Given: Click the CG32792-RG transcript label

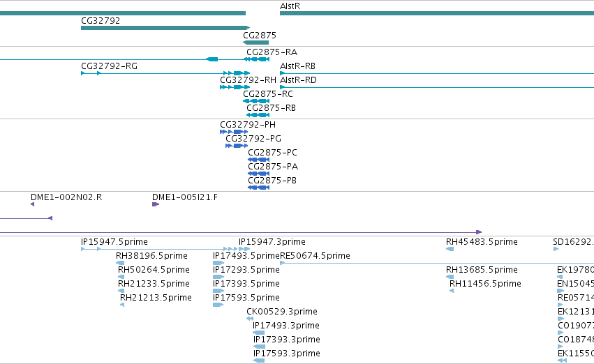Looking at the screenshot, I should click(x=109, y=66).
